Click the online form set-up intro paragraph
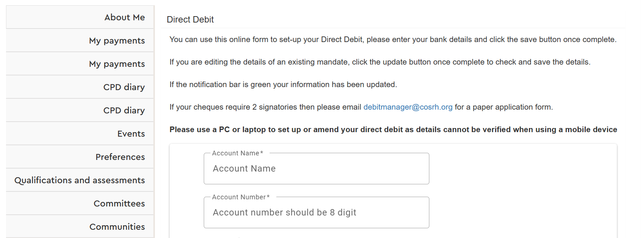The height and width of the screenshot is (238, 644). pos(392,39)
